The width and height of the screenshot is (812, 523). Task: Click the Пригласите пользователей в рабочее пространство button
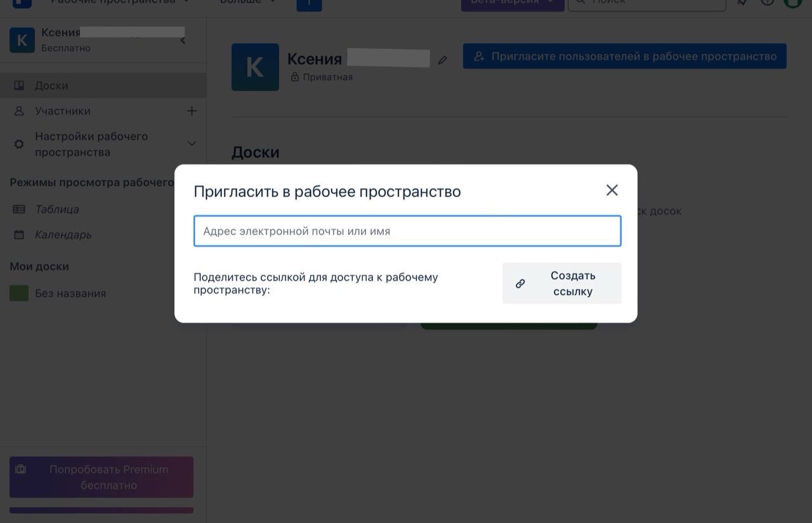point(625,56)
